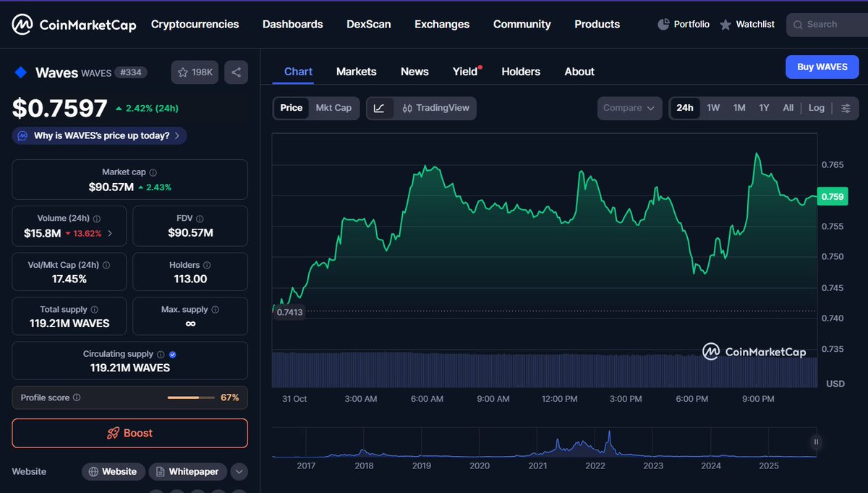Open the DexScan menu
The height and width of the screenshot is (493, 868).
tap(369, 24)
